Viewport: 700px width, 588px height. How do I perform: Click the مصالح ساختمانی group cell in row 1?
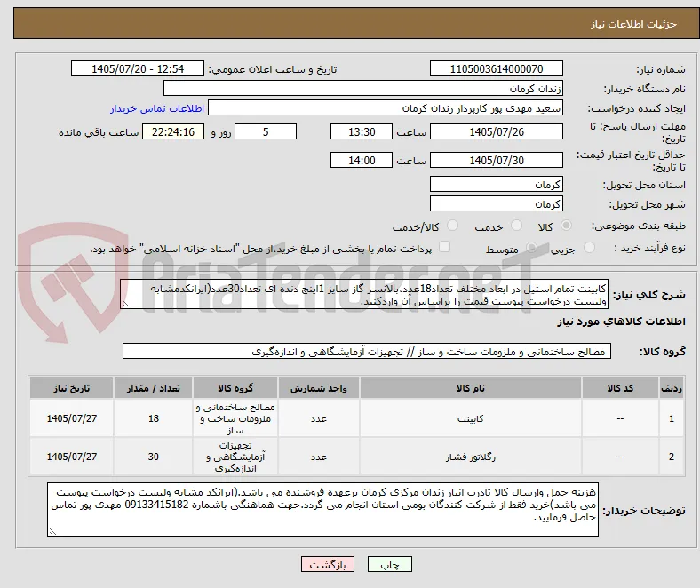click(235, 418)
